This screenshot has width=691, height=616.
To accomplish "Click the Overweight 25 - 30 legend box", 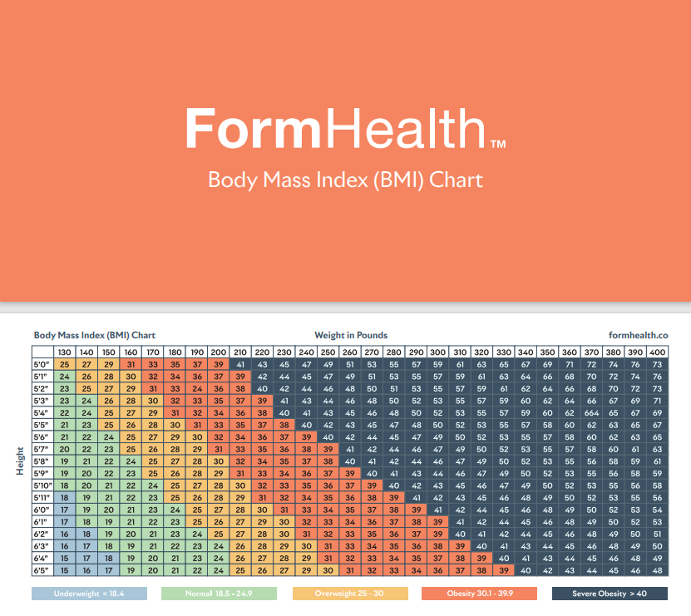I will 350,594.
